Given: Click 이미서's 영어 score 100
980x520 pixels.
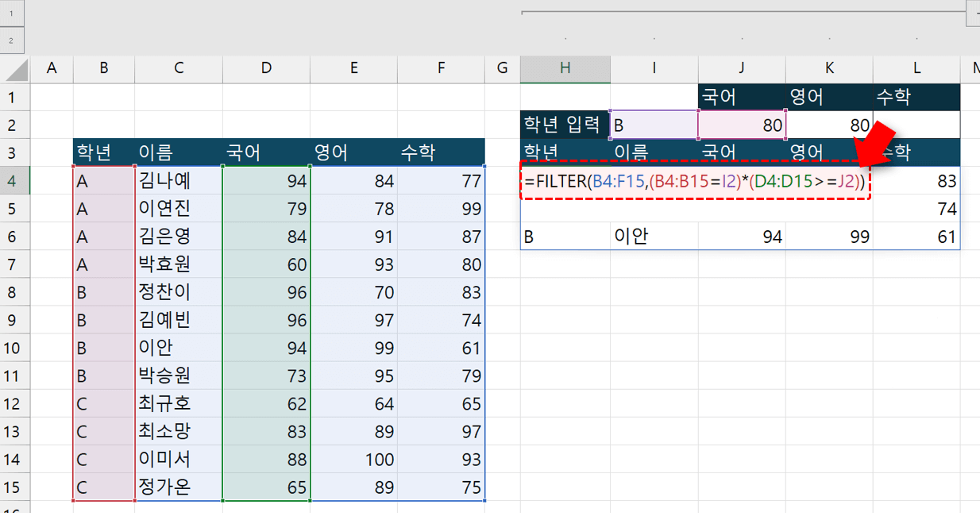Looking at the screenshot, I should click(353, 459).
